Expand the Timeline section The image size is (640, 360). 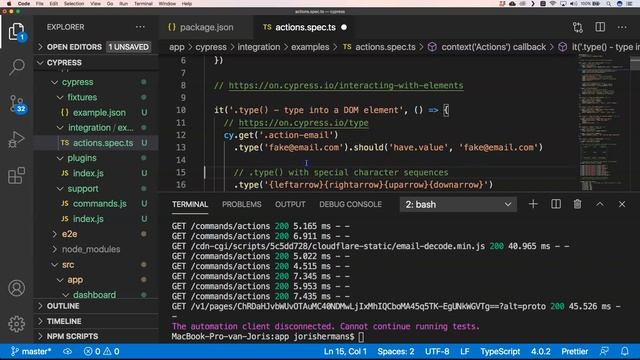(x=40, y=321)
